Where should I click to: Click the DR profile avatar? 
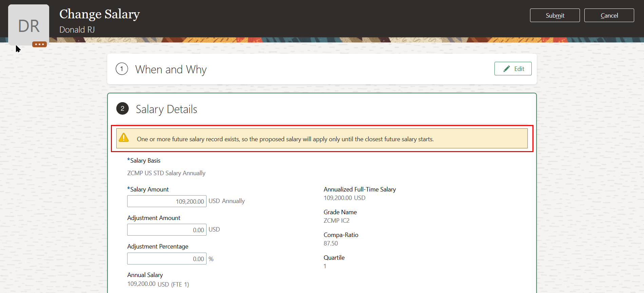click(28, 25)
